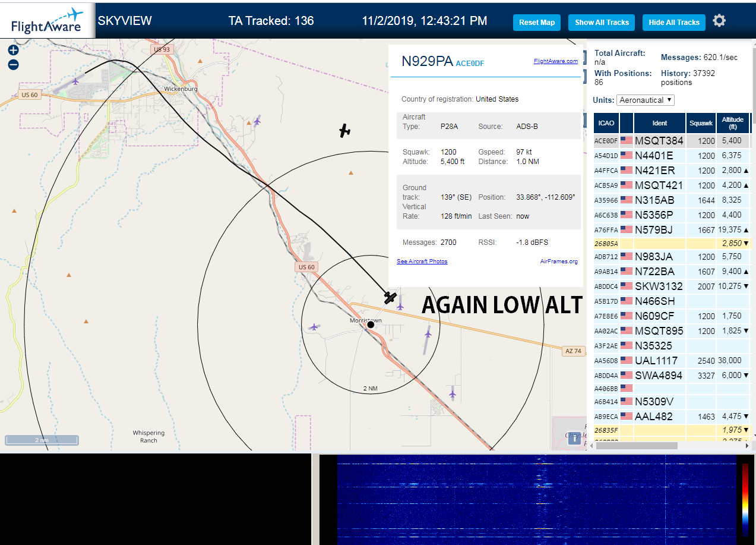Click the descent arrow in SWA4894 row
This screenshot has height=545, width=756.
point(746,376)
